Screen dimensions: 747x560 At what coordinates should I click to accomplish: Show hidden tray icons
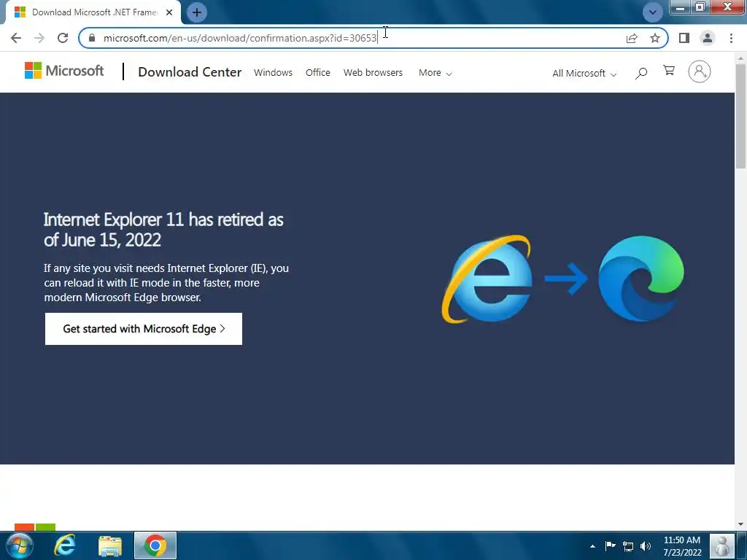(592, 546)
